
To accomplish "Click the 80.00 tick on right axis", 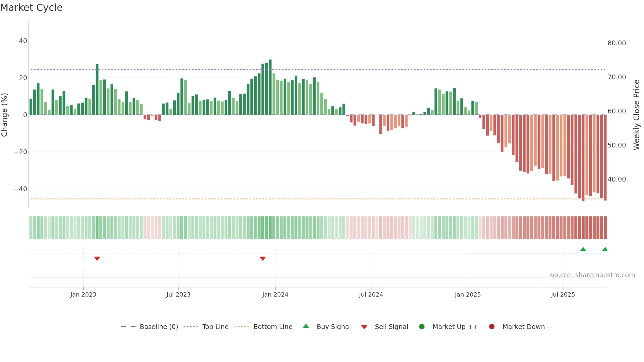I will [617, 43].
